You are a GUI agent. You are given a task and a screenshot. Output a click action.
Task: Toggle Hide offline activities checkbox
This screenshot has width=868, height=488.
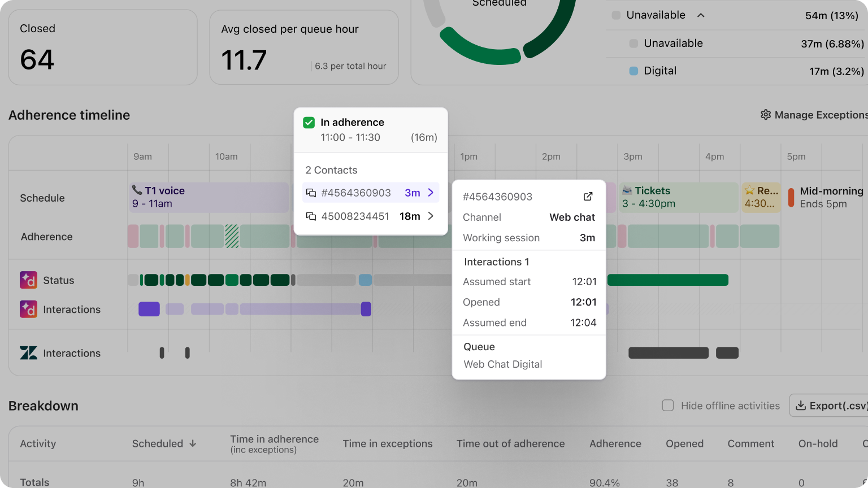click(x=668, y=406)
